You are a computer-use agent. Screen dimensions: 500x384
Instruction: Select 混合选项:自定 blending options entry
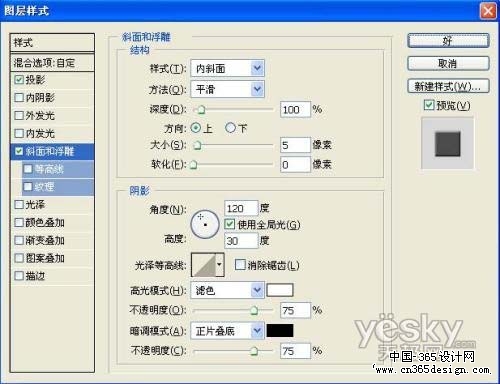[x=52, y=62]
